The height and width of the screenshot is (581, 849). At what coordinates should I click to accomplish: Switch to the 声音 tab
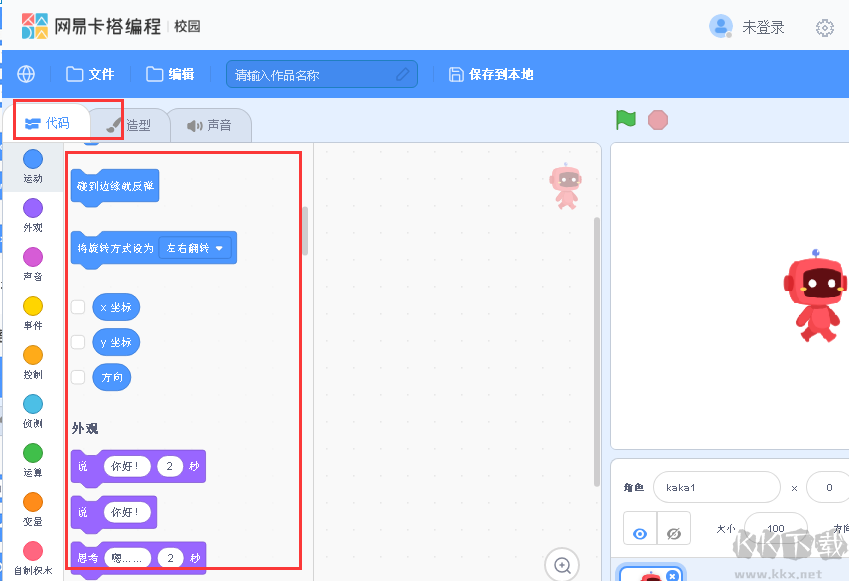coord(210,125)
